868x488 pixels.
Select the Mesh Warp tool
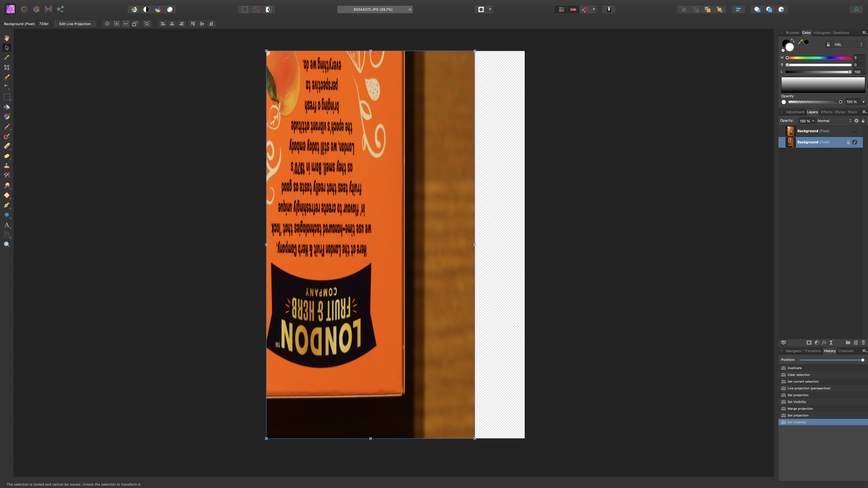click(x=7, y=235)
